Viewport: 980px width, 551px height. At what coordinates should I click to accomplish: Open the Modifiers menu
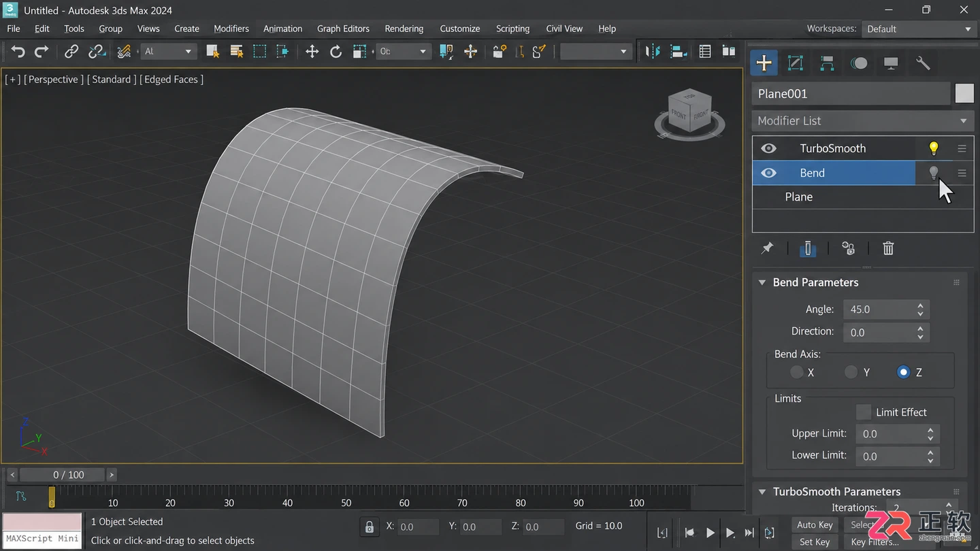click(x=231, y=29)
